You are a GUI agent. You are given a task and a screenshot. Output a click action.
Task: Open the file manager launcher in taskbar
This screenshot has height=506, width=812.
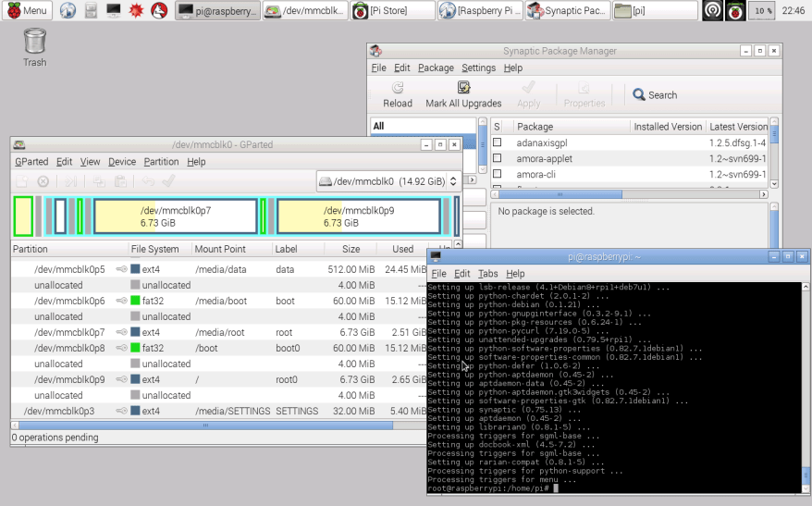point(91,10)
